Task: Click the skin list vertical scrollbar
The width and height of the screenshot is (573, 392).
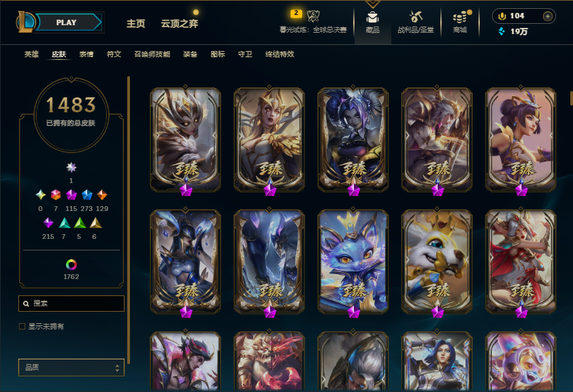Action: coord(571,98)
